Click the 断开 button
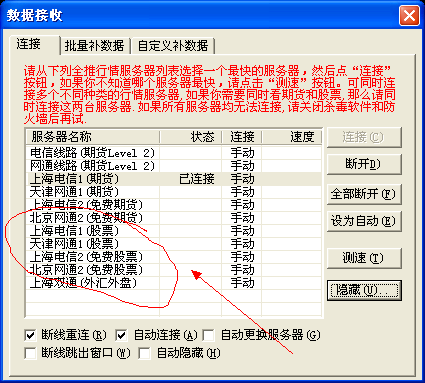This screenshot has height=383, width=425. (364, 164)
